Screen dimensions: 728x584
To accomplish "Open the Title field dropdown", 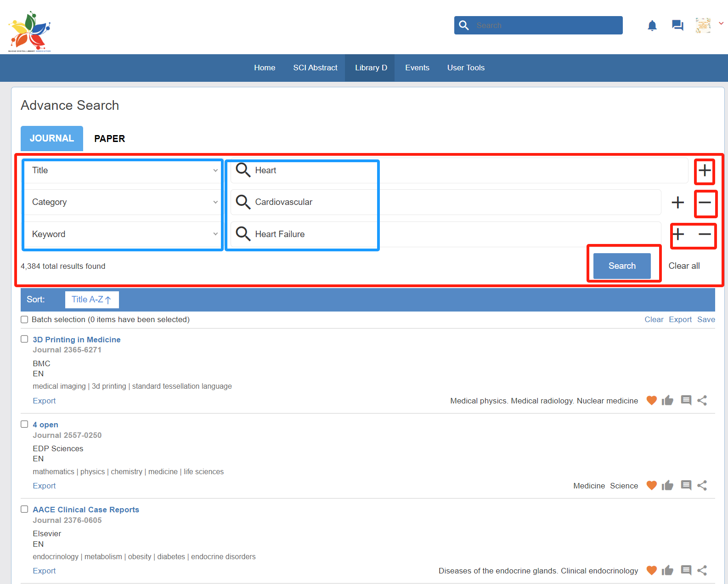I will pos(123,170).
